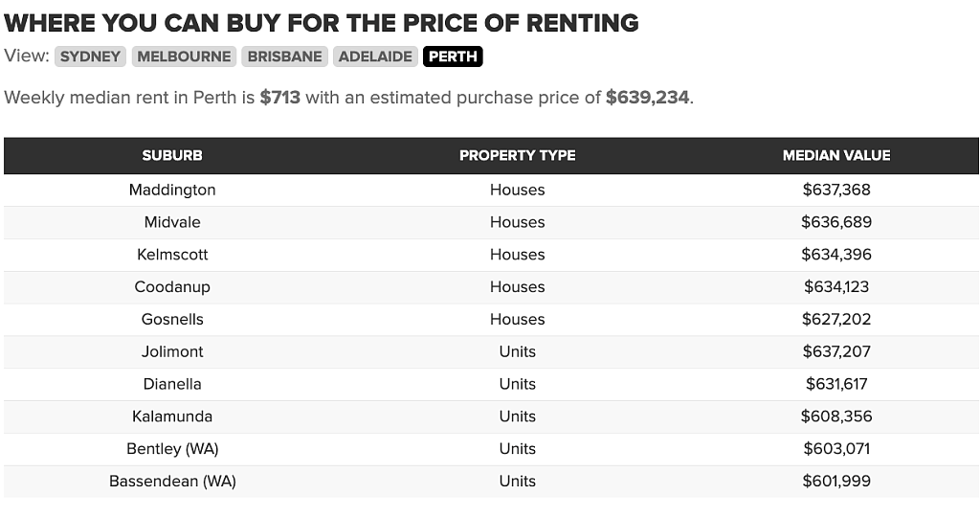Open the Brisbane view tab
Viewport: 980px width, 518px height.
(284, 56)
